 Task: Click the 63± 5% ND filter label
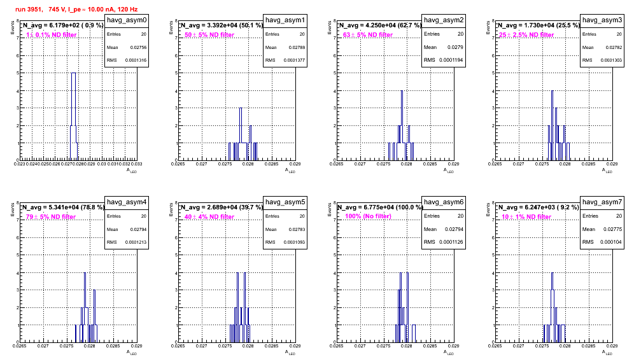(x=368, y=35)
